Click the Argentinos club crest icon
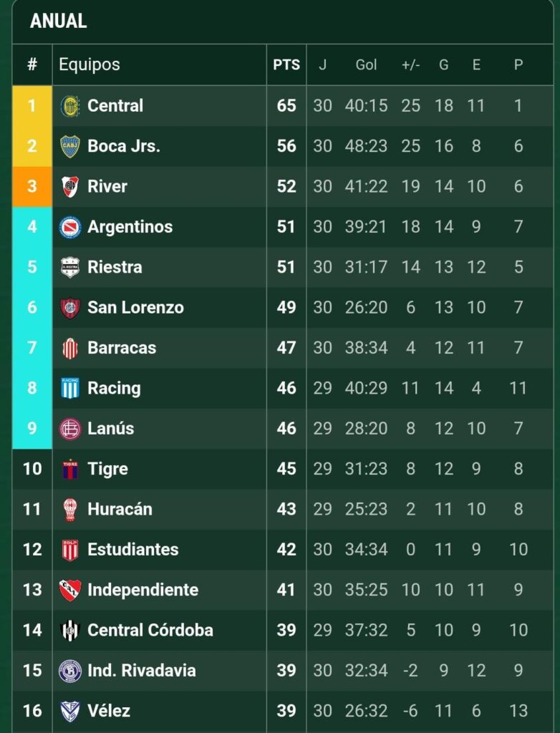 coord(70,227)
